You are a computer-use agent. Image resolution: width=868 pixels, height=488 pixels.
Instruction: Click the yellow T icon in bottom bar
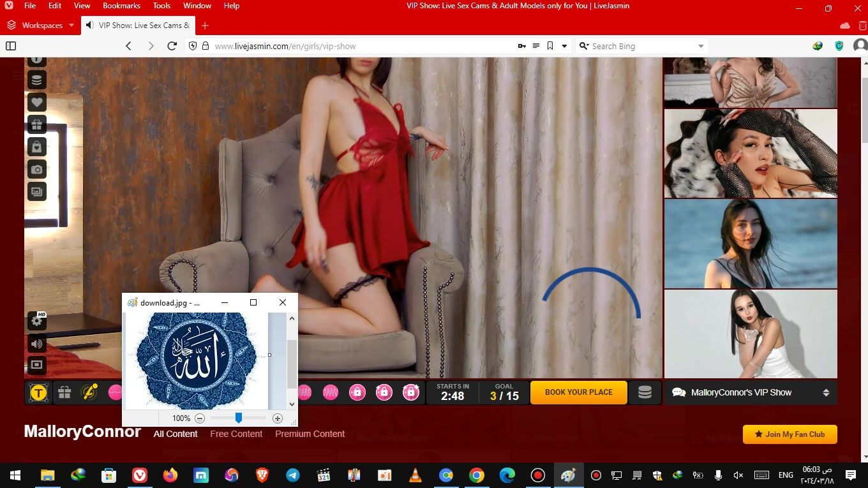coord(38,393)
